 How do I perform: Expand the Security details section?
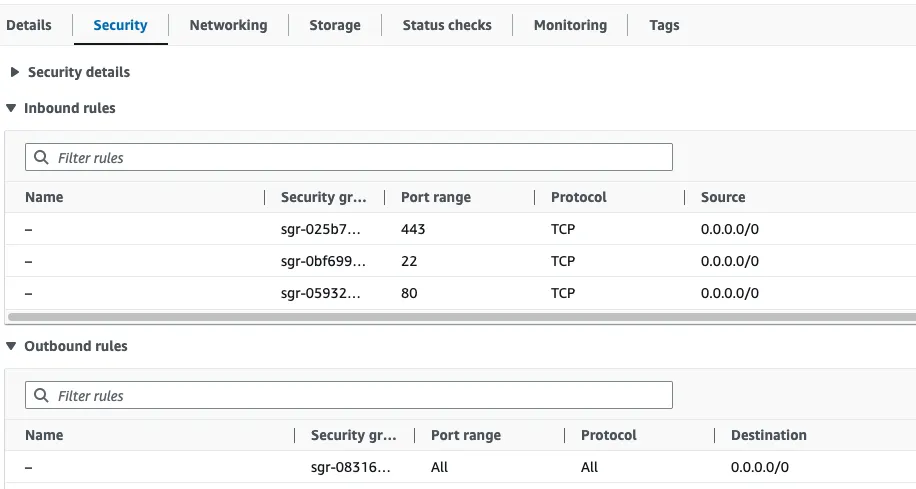15,72
